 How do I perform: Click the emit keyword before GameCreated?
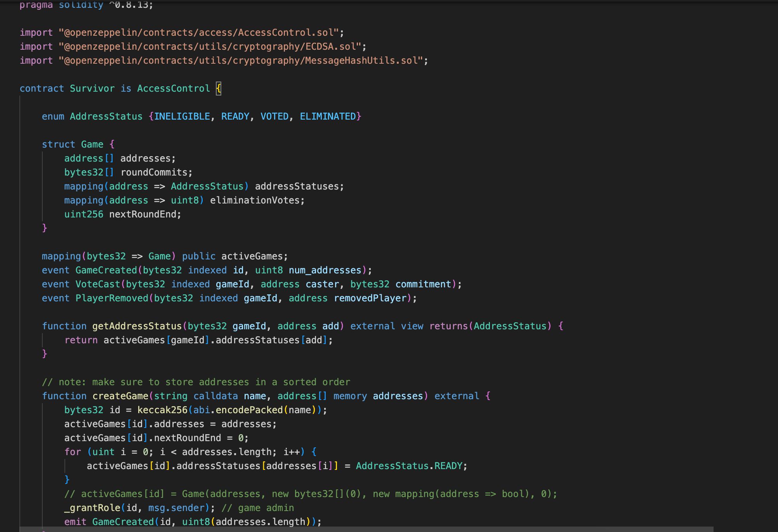[75, 522]
